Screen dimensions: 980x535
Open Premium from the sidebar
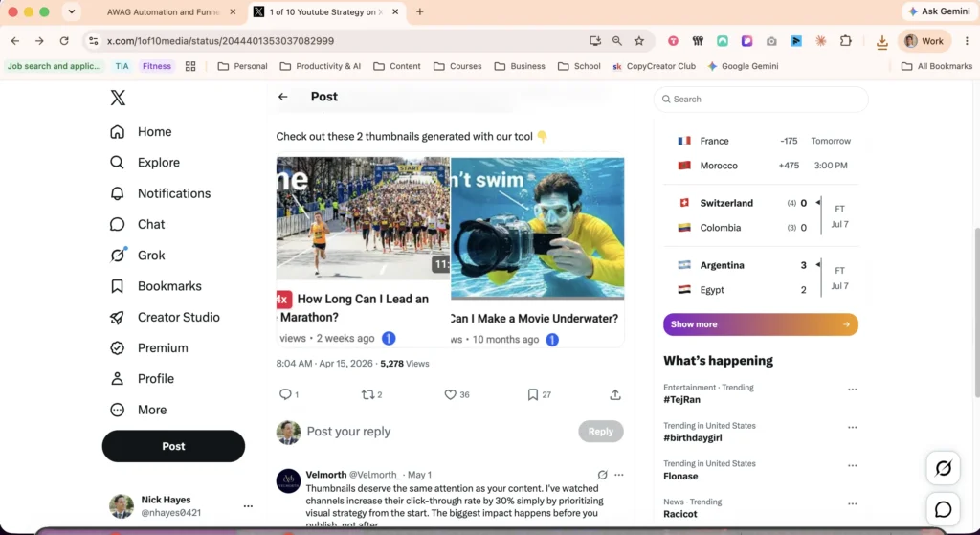(x=148, y=348)
